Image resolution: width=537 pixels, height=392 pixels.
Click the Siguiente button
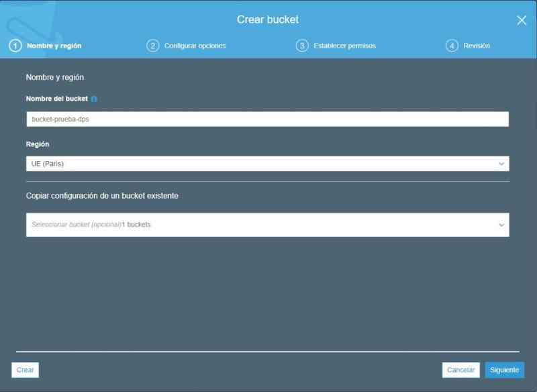coord(504,370)
